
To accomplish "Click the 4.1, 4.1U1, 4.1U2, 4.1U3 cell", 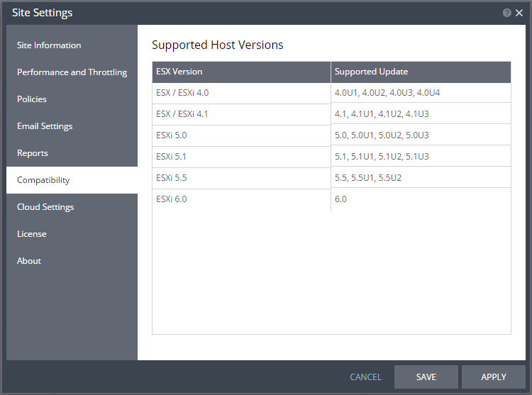I will click(x=421, y=113).
